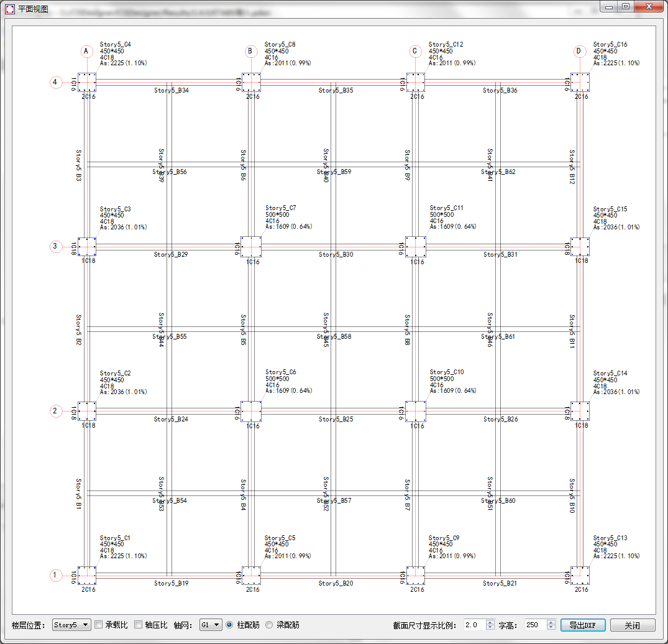This screenshot has height=644, width=668.
Task: Click the 导出DXF export button
Action: pyautogui.click(x=582, y=625)
